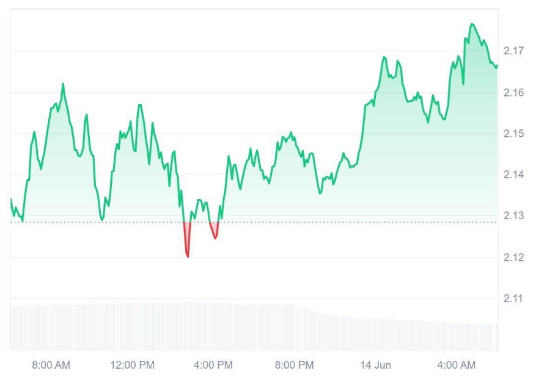Click the 12:00 PM time axis label
This screenshot has height=392, width=544.
click(x=132, y=365)
